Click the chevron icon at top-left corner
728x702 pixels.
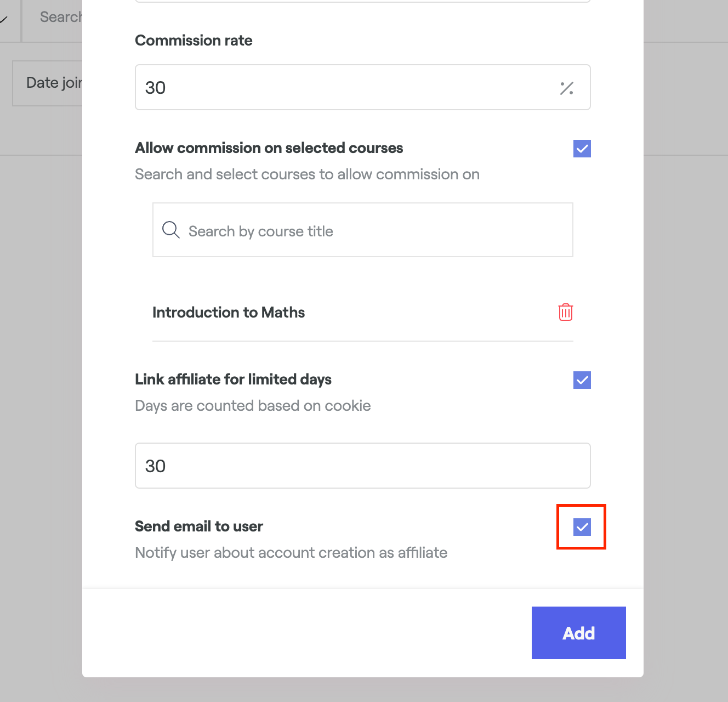tap(4, 20)
